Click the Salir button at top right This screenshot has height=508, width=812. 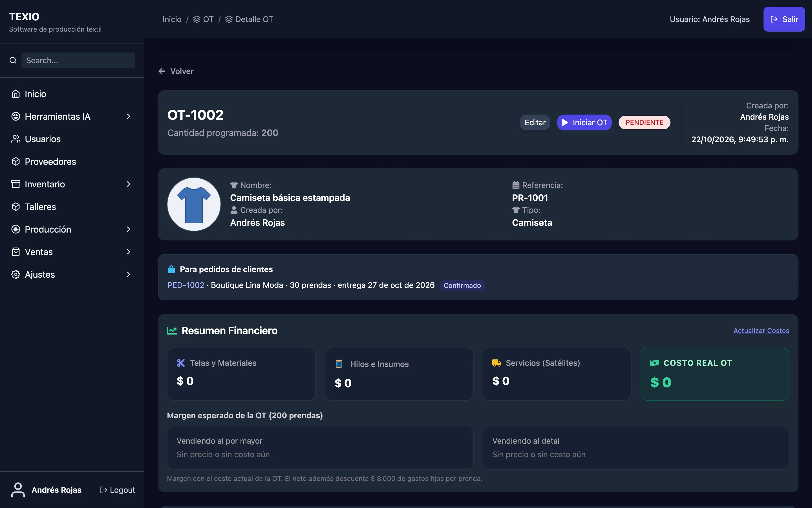point(784,19)
